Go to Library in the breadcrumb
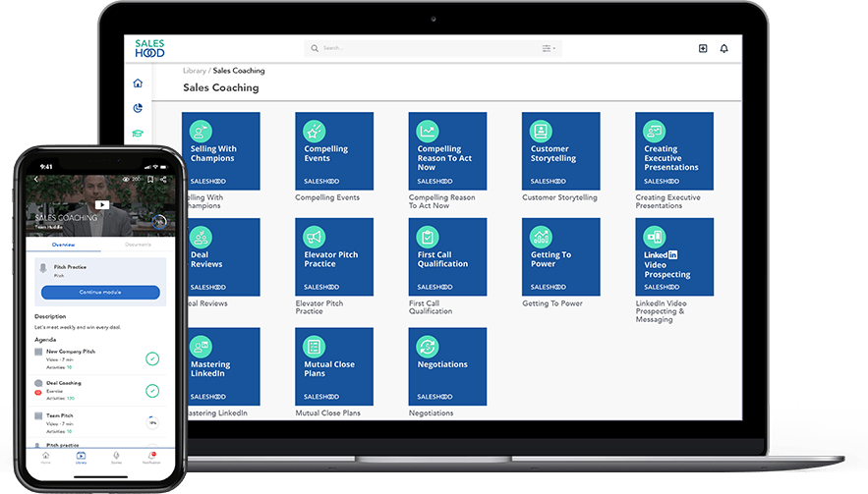This screenshot has width=868, height=494. pyautogui.click(x=195, y=71)
